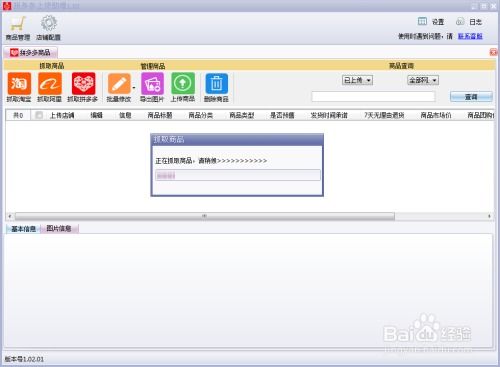
Task: Open 批量修改 pencil icon
Action: click(119, 84)
